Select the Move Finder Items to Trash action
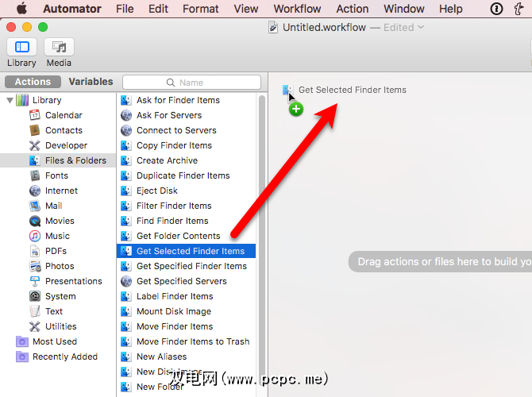532x397 pixels. pyautogui.click(x=187, y=341)
